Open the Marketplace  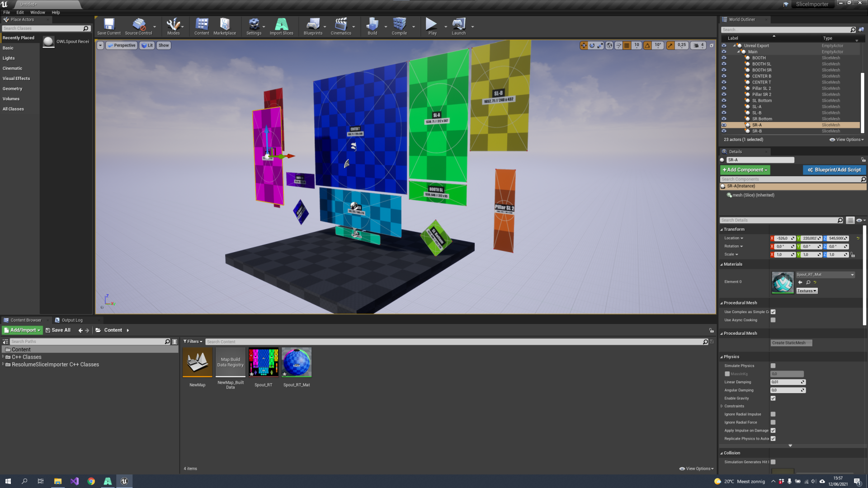[x=225, y=26]
